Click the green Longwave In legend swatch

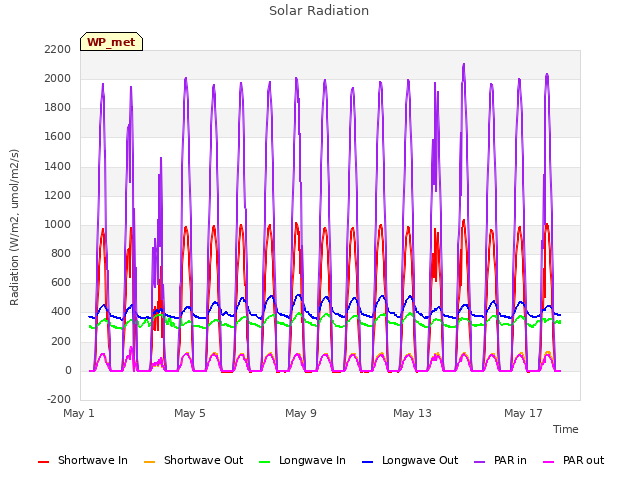coord(264,462)
